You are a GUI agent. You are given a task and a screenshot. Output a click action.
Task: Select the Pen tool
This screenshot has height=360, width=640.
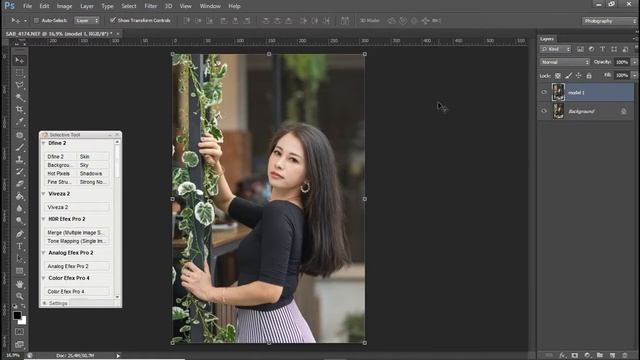click(19, 234)
